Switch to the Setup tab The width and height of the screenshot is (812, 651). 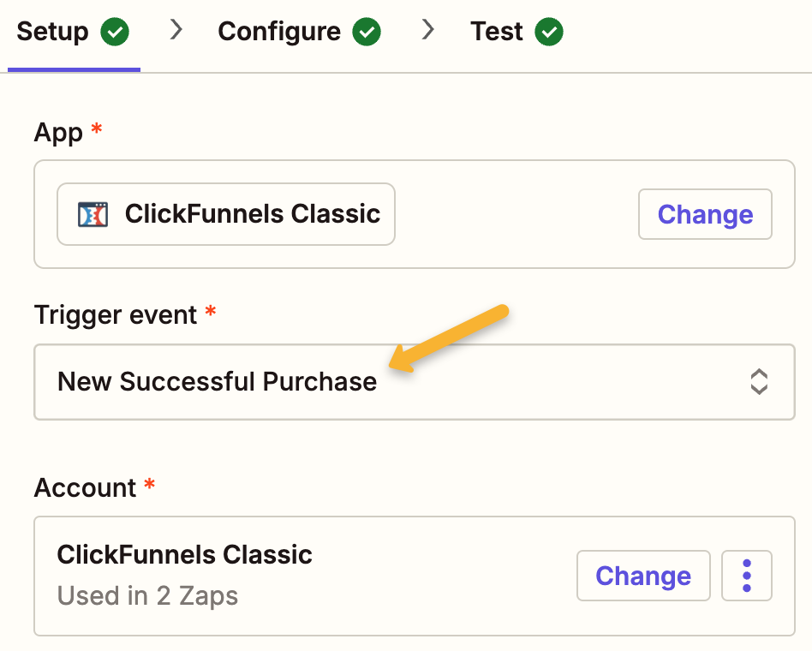coord(53,33)
